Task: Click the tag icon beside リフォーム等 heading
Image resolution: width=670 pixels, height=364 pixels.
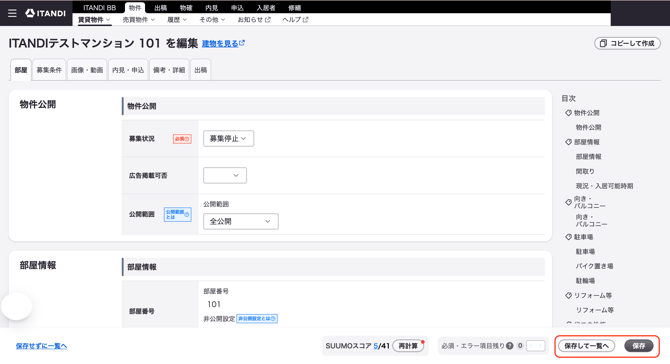Action: [x=568, y=296]
